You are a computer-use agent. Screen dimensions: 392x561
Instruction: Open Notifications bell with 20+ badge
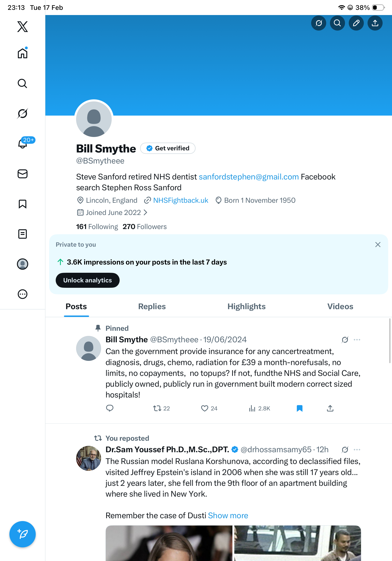coord(23,144)
